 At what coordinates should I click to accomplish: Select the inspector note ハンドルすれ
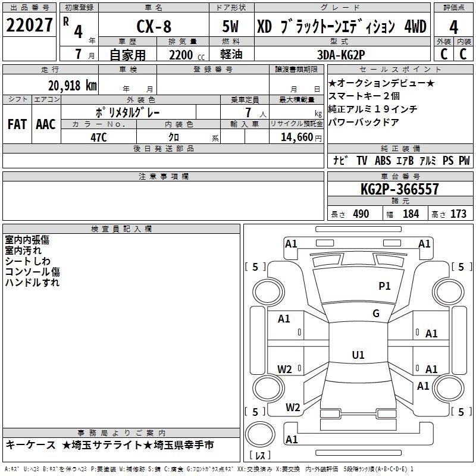(x=32, y=282)
